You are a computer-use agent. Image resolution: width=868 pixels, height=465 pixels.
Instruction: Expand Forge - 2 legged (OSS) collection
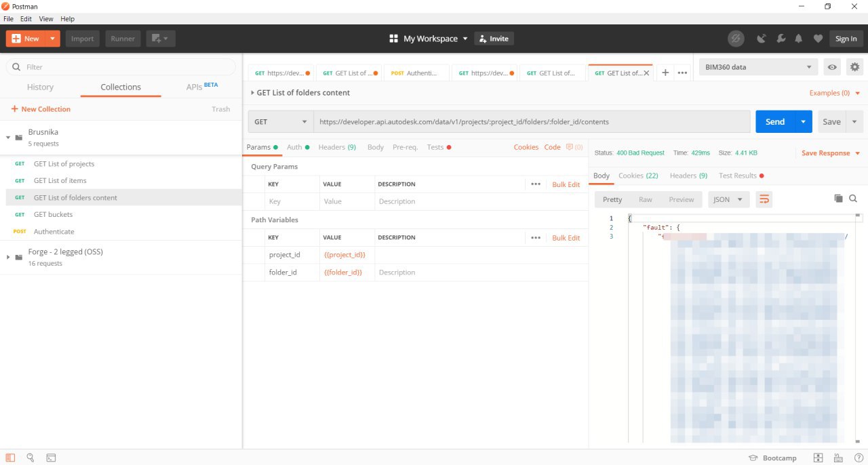click(x=8, y=257)
